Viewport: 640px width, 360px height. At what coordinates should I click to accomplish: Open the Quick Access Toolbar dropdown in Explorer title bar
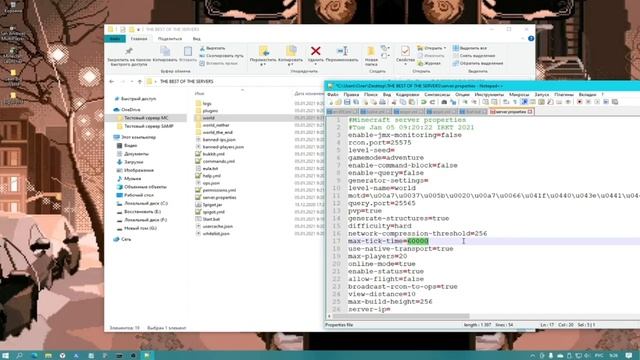point(138,29)
